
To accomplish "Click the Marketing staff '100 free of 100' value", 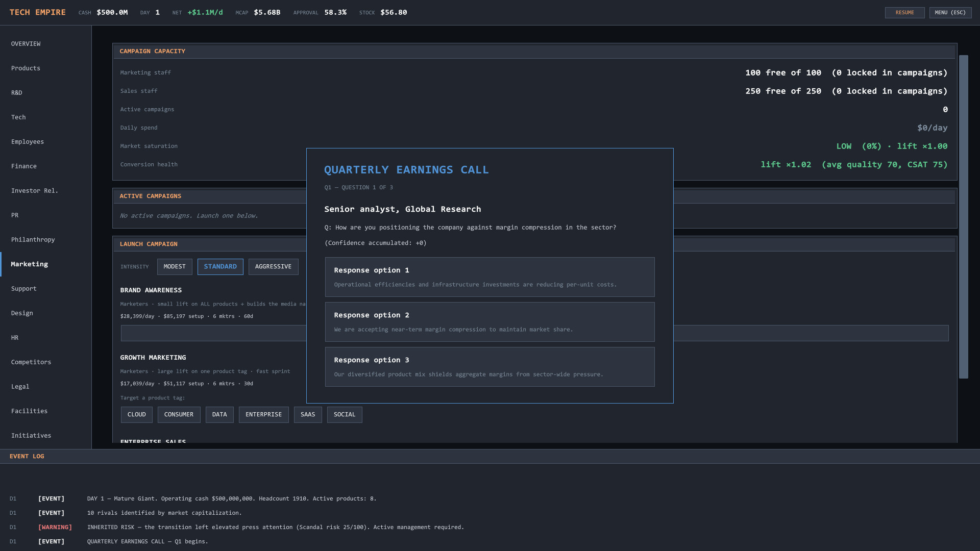I will [x=846, y=73].
